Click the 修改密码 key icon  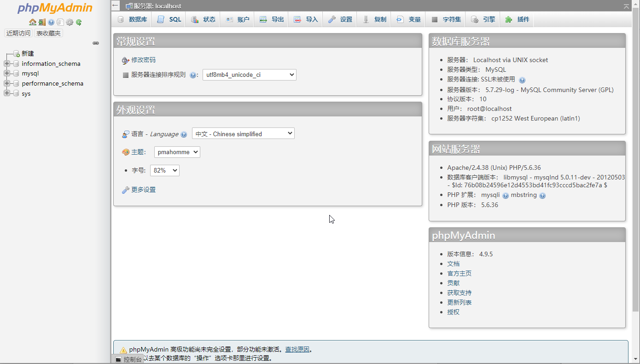[126, 60]
